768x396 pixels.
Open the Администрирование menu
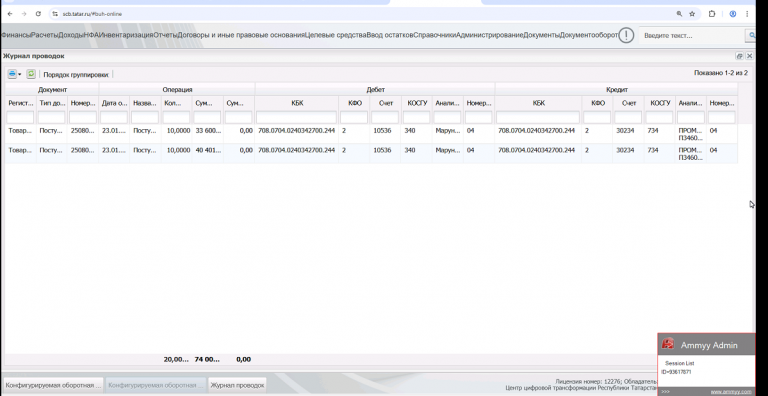point(489,35)
